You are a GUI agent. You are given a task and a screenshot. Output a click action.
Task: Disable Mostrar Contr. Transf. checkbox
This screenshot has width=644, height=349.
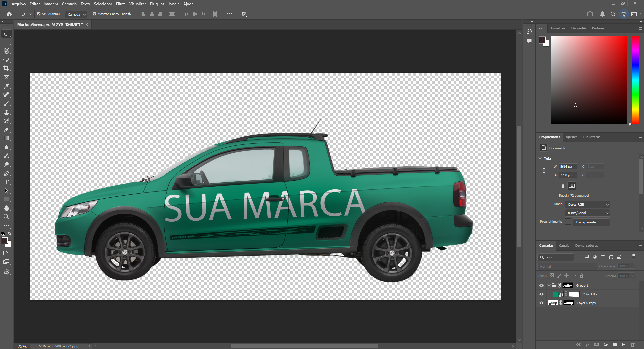pos(94,14)
